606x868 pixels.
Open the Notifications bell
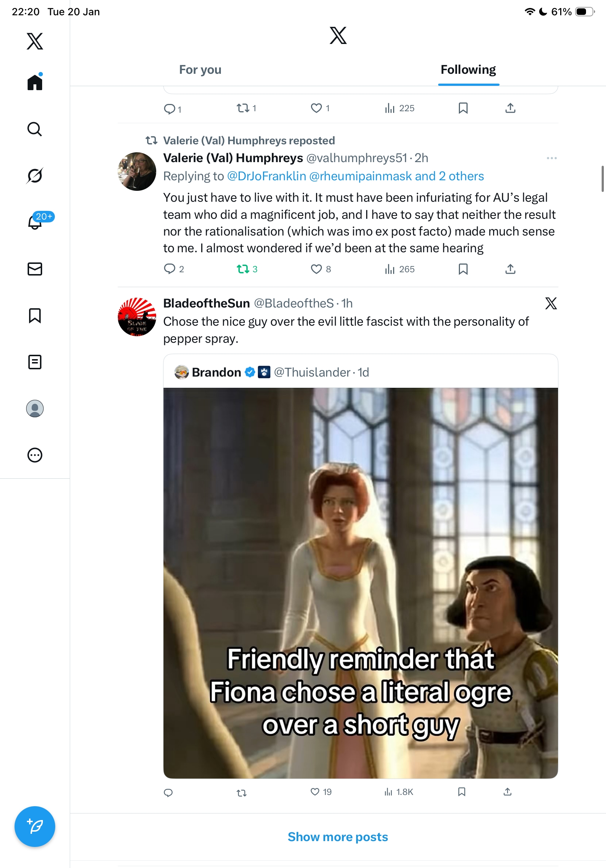35,222
